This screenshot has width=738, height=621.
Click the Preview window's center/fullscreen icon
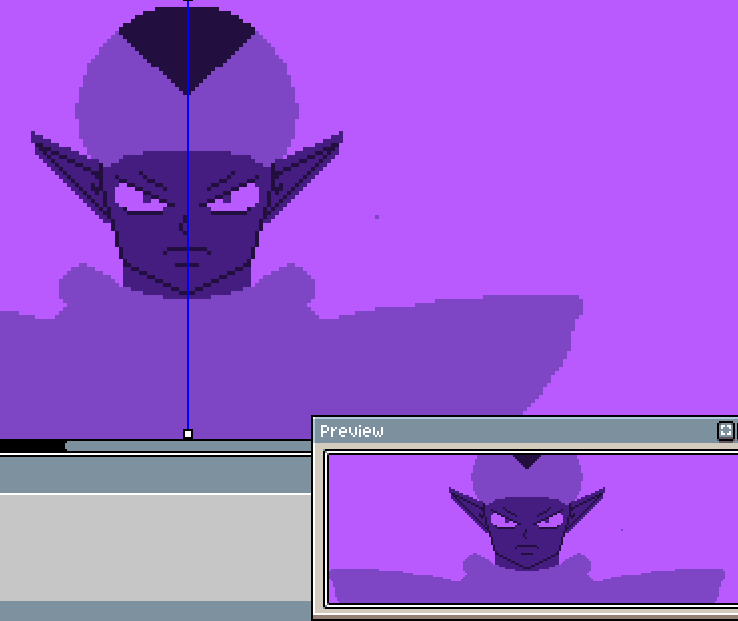[x=726, y=431]
